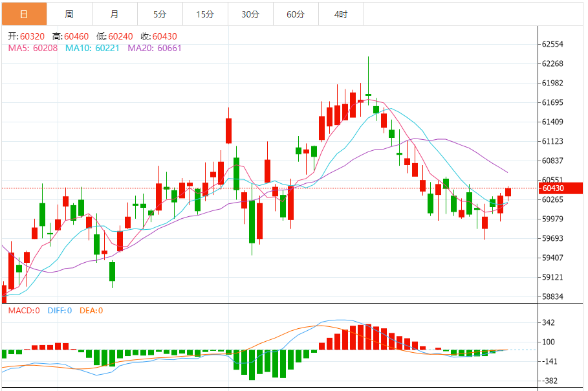
Task: Click the 58834 price axis label
Action: pyautogui.click(x=553, y=297)
